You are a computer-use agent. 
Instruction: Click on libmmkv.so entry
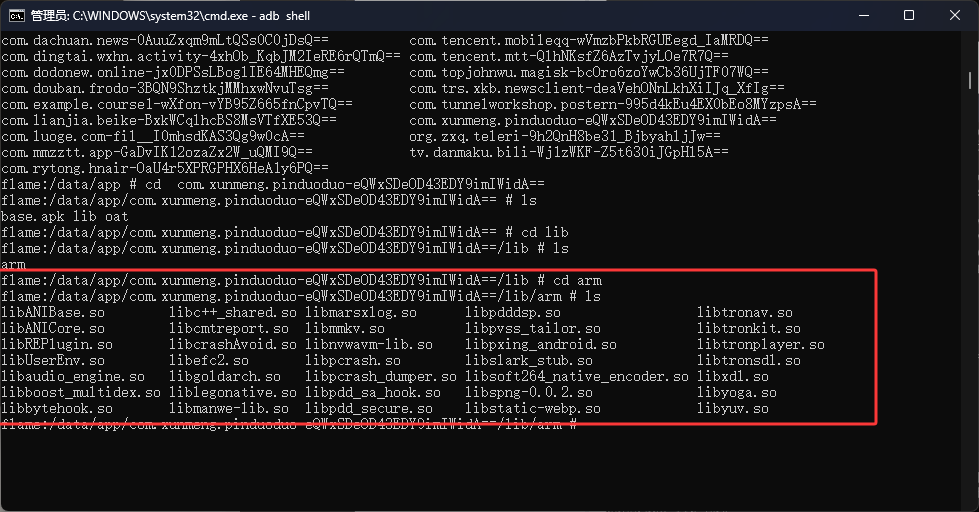345,329
